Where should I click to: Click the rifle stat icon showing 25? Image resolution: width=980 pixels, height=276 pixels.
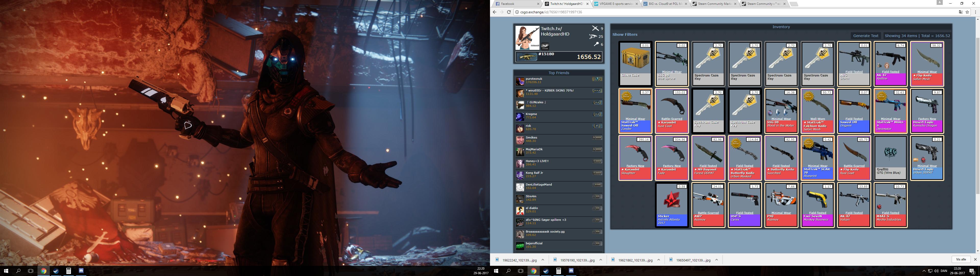click(x=593, y=37)
